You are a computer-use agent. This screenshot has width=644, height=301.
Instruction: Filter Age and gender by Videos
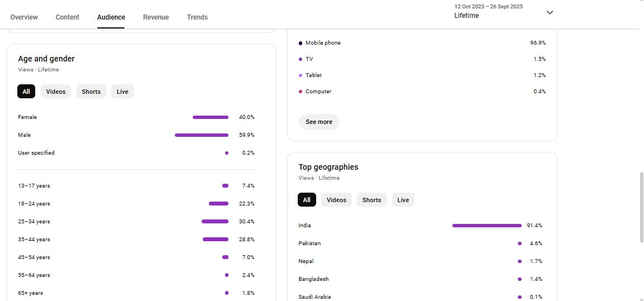(x=56, y=92)
